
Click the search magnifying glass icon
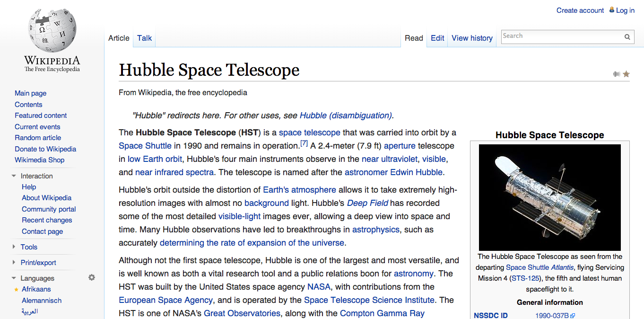point(627,36)
